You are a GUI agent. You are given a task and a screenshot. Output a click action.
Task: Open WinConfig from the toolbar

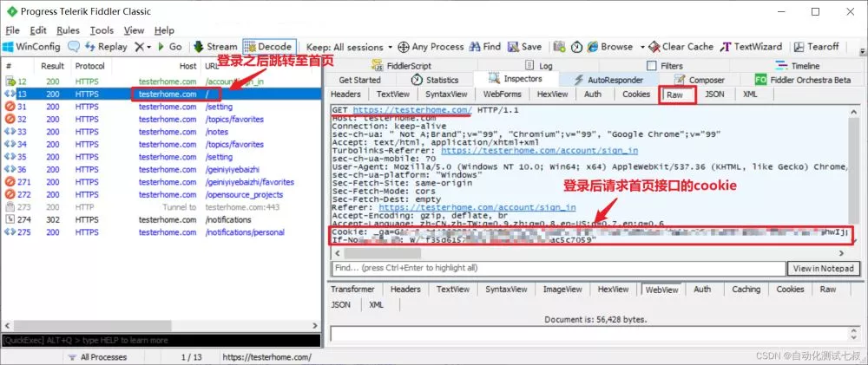31,47
